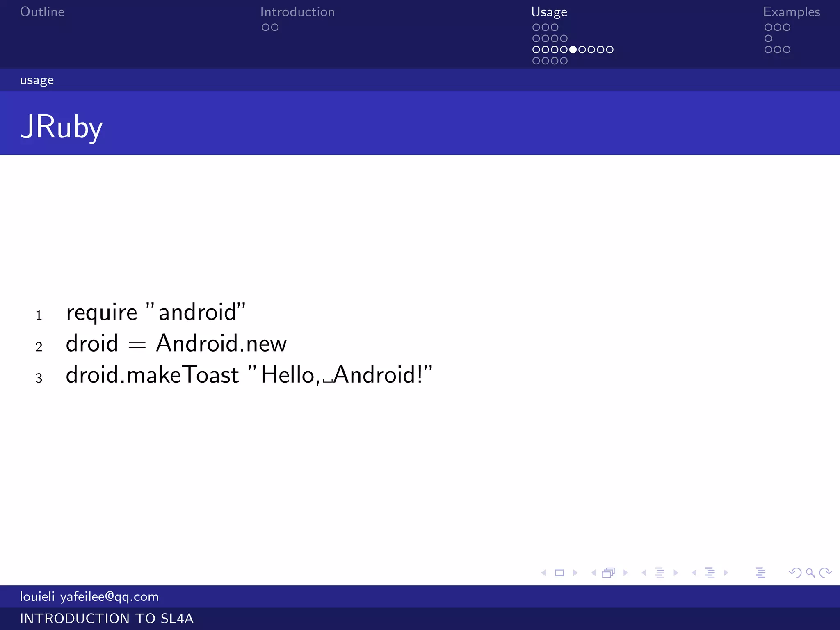The height and width of the screenshot is (630, 840).
Task: Select first dot in Examples' top row
Action: (x=768, y=27)
